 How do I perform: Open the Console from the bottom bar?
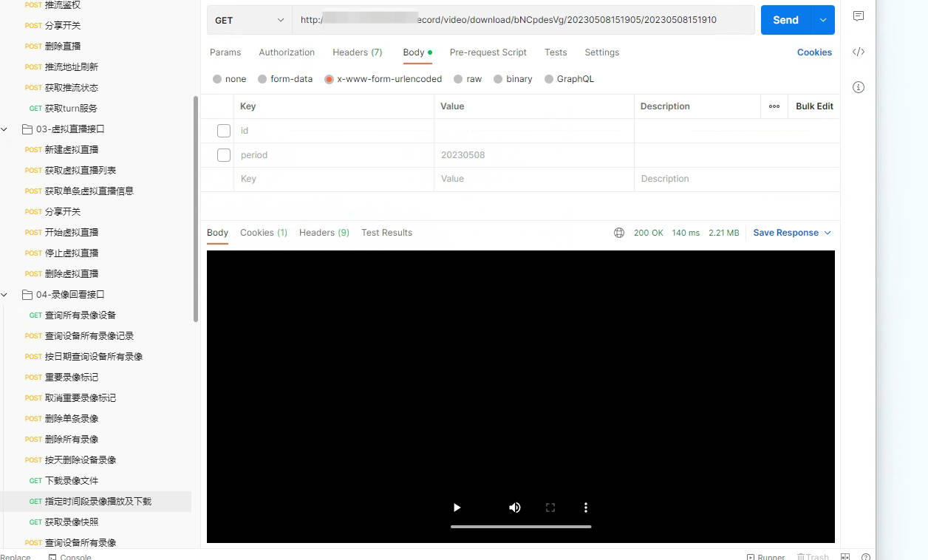pyautogui.click(x=70, y=557)
